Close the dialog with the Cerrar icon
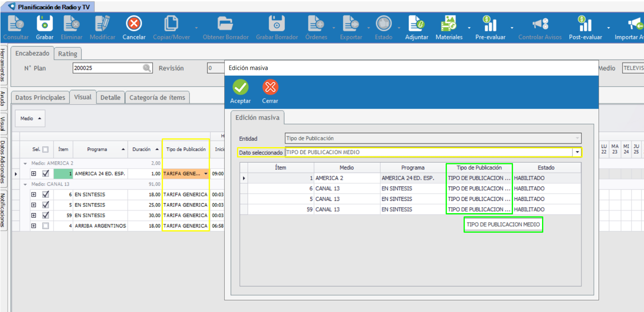This screenshot has height=312, width=644. (270, 87)
